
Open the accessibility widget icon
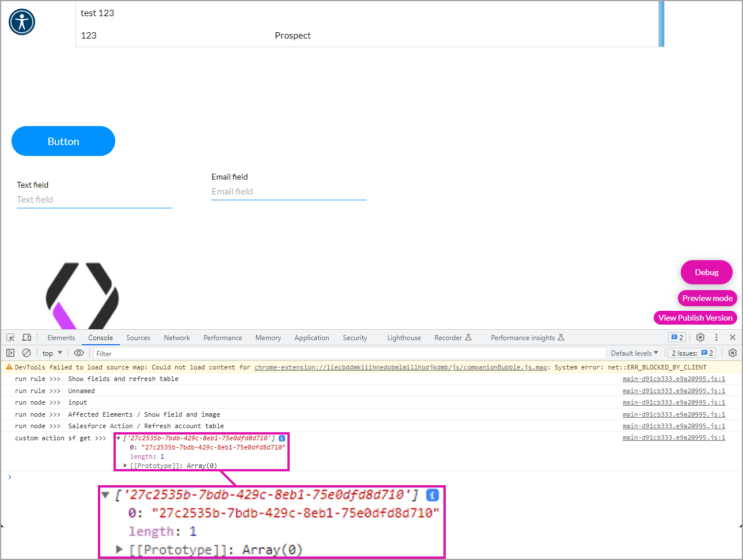coord(22,22)
